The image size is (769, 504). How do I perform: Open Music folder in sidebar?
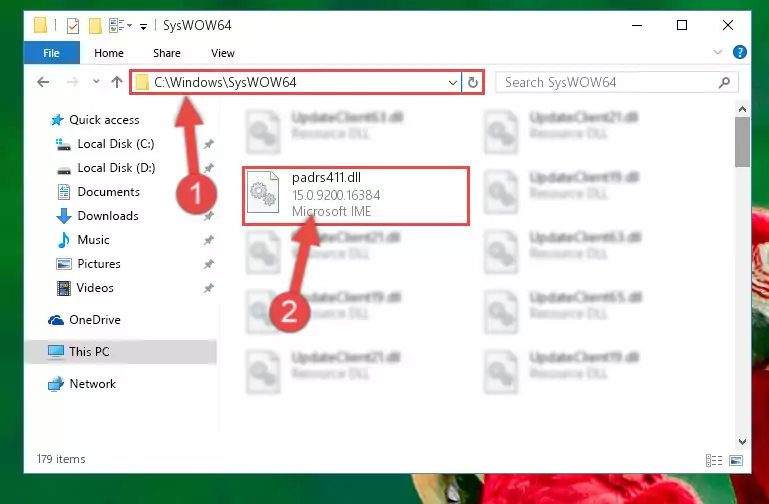coord(93,240)
